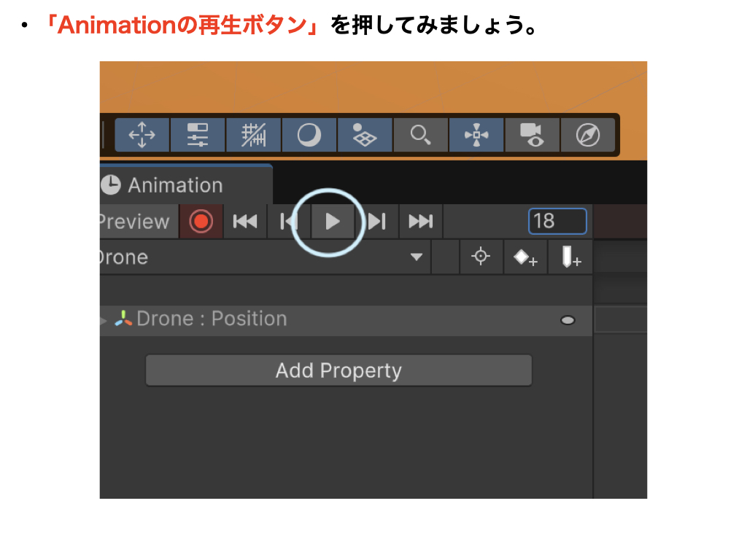Switch to the Animation tab
Viewport: 747px width, 560px height.
[175, 185]
